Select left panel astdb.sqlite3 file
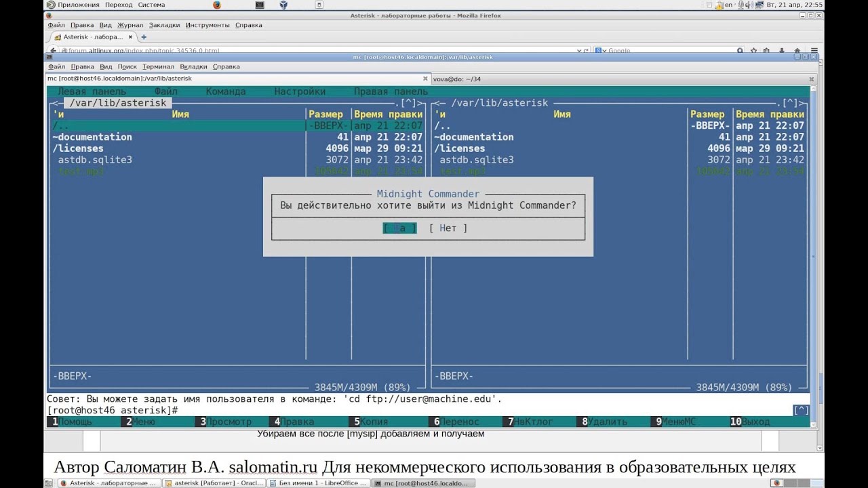The image size is (868, 488). [180, 160]
